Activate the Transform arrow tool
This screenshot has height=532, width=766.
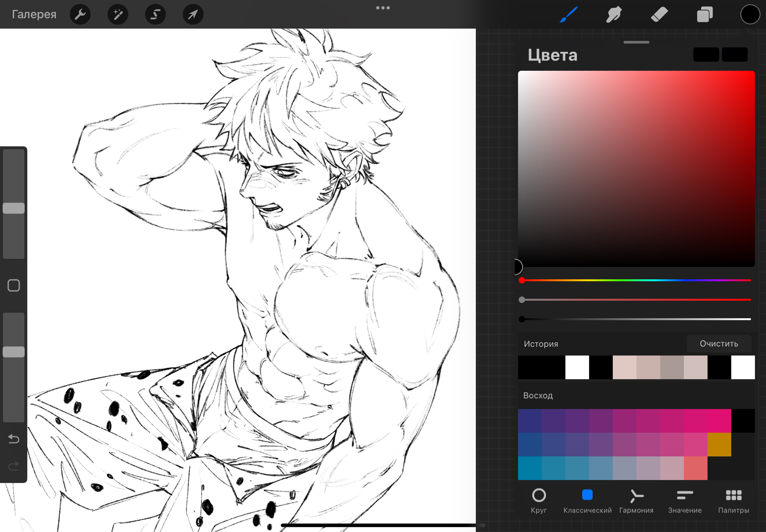coord(193,15)
